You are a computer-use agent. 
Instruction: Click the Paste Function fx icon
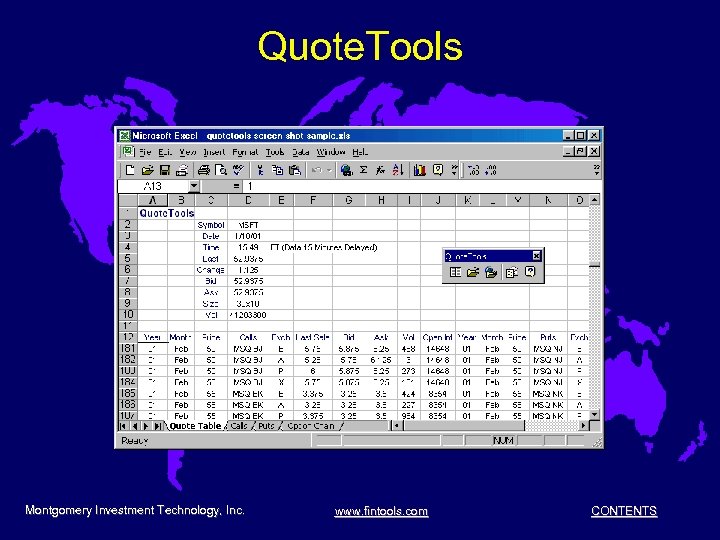380,170
